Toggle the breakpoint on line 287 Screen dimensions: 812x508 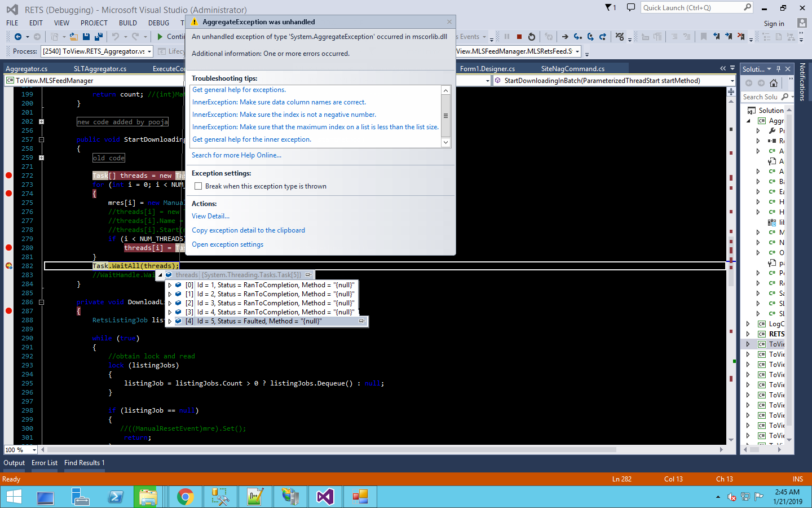click(8, 311)
